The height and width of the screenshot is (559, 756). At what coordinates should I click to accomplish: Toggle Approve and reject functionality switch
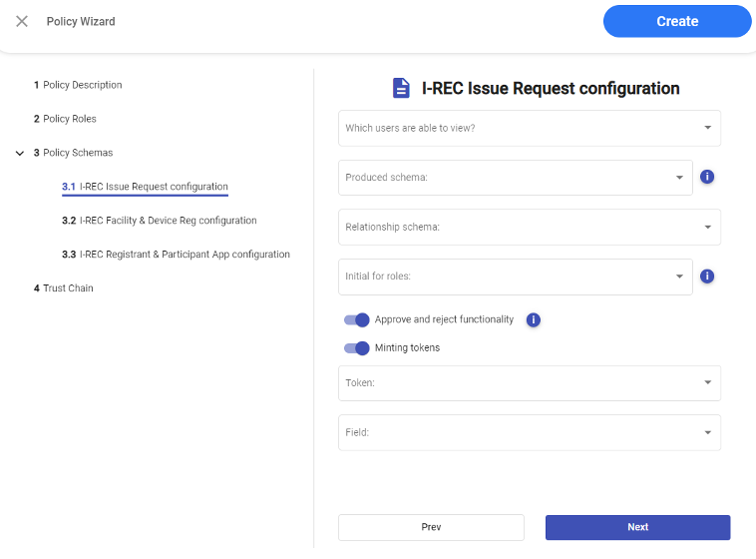357,320
